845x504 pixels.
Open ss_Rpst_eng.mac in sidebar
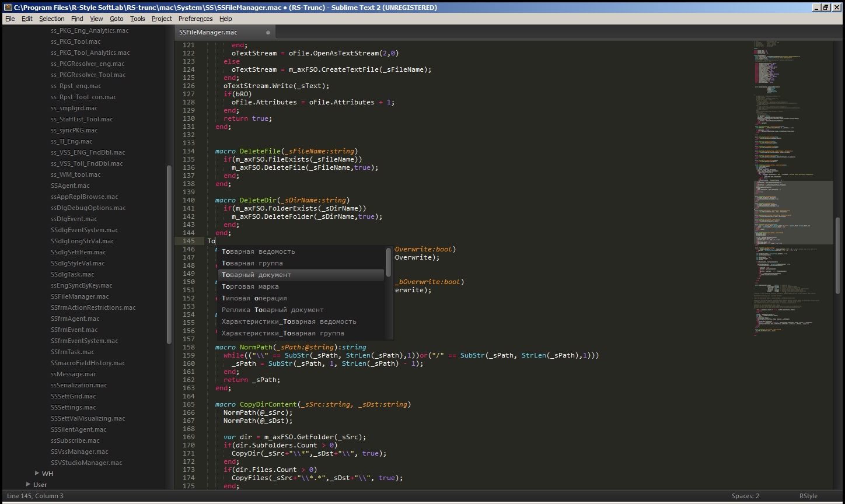[x=76, y=86]
